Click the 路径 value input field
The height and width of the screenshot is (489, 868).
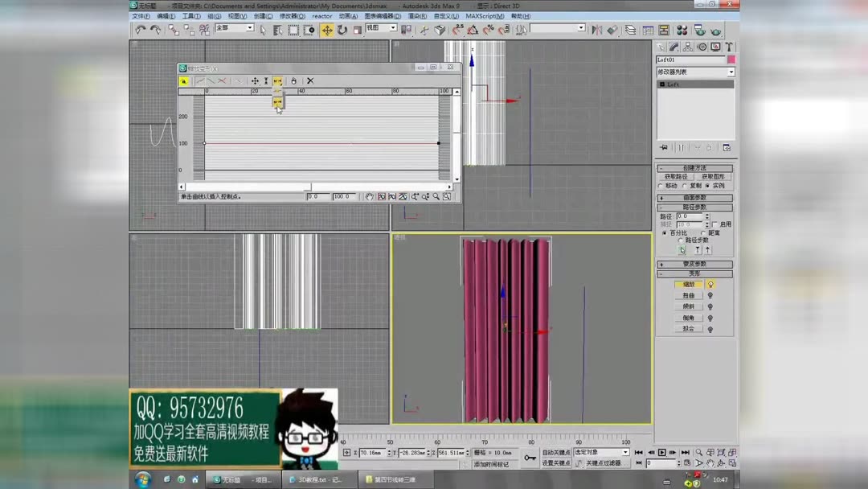[x=691, y=215]
